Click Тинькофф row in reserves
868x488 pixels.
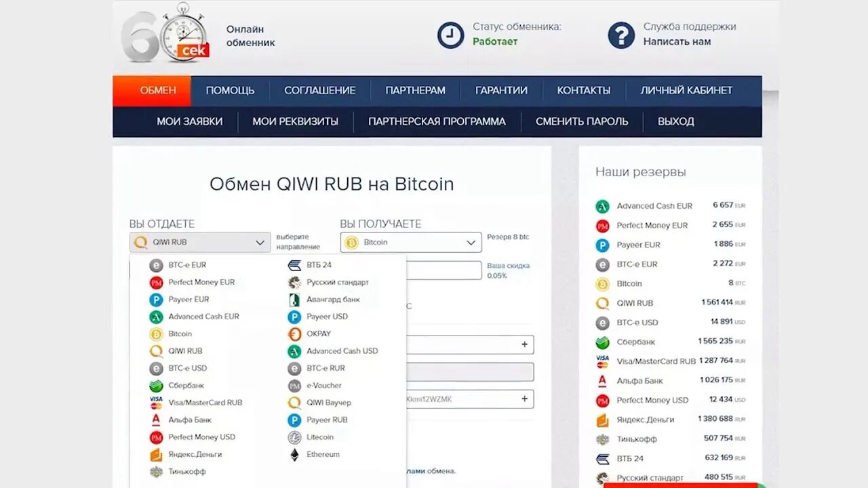coord(671,439)
